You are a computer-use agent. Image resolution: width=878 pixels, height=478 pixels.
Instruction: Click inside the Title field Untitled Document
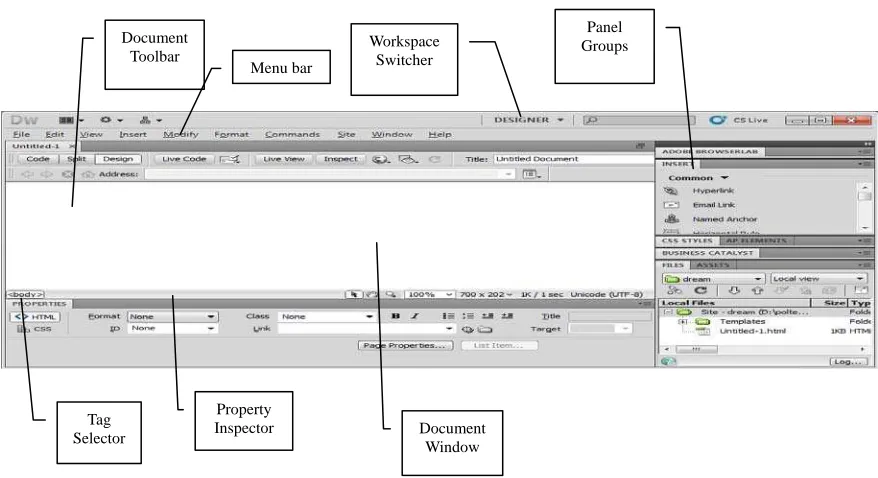572,159
